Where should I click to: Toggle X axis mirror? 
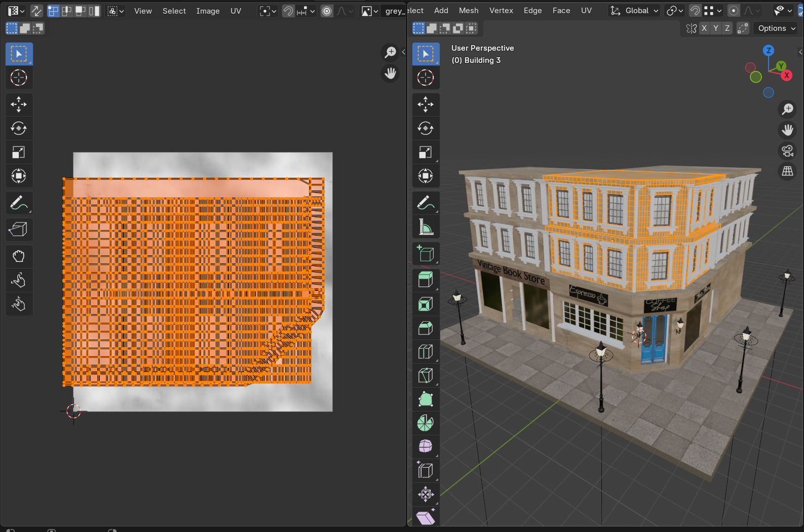[704, 28]
